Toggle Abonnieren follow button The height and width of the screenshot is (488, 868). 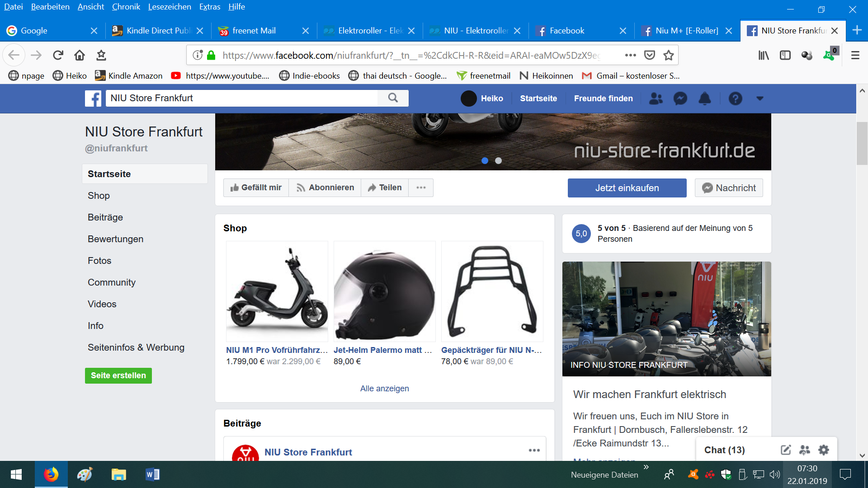[x=325, y=188]
